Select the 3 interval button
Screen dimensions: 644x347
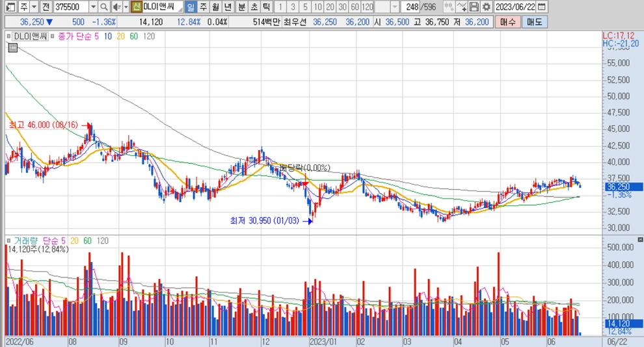pyautogui.click(x=293, y=6)
